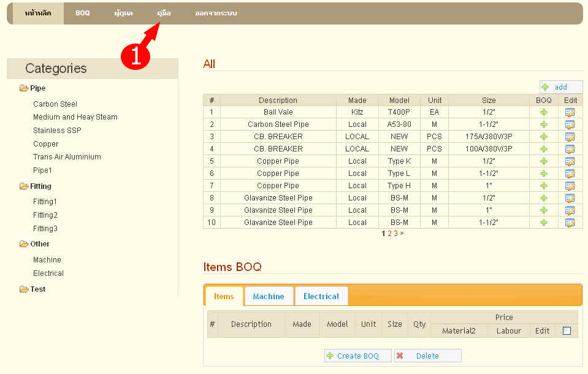Switch to the Machine tab

(269, 296)
